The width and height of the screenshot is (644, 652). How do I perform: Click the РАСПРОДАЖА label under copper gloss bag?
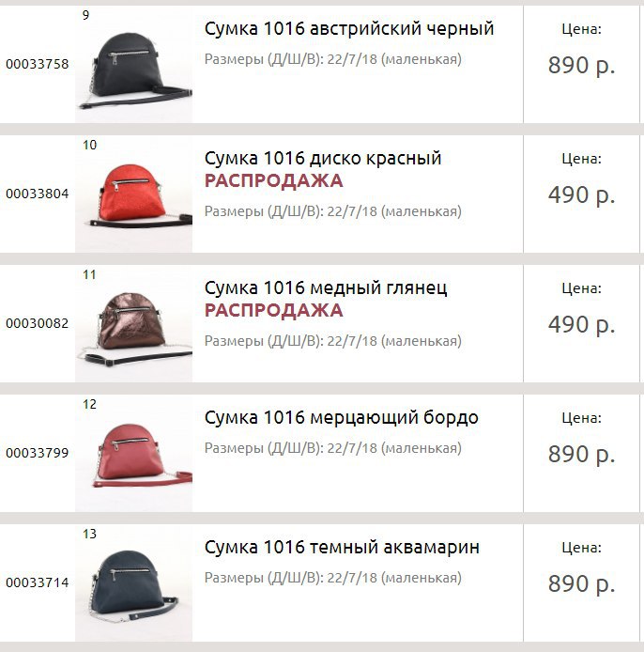click(274, 311)
